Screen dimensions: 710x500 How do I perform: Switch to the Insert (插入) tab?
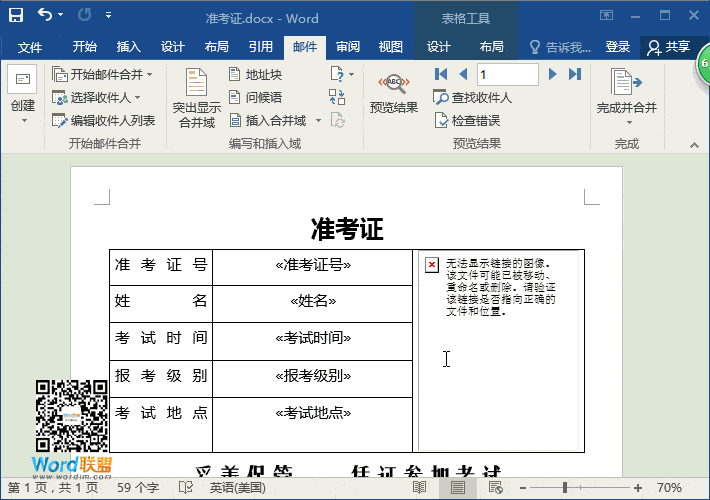click(x=129, y=47)
